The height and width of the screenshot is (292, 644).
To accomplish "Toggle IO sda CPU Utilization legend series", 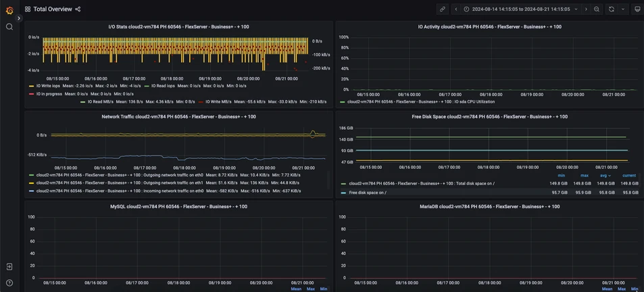I will point(420,101).
